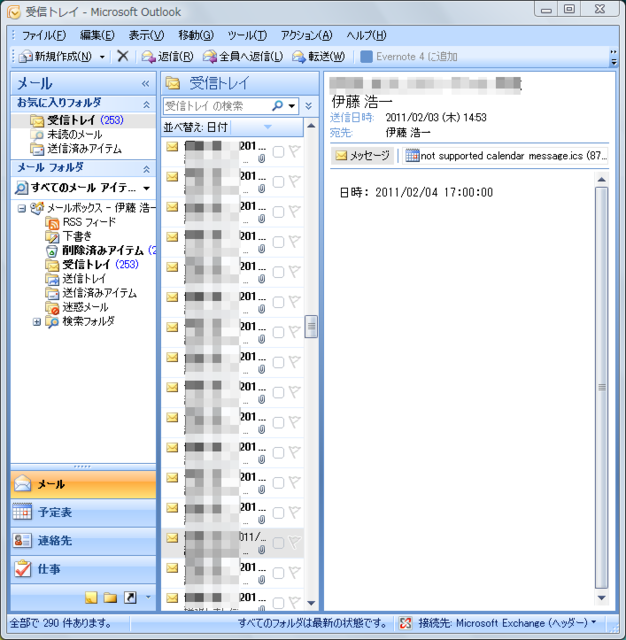
Task: Open not supported calendar message.ics attachment
Action: click(506, 156)
